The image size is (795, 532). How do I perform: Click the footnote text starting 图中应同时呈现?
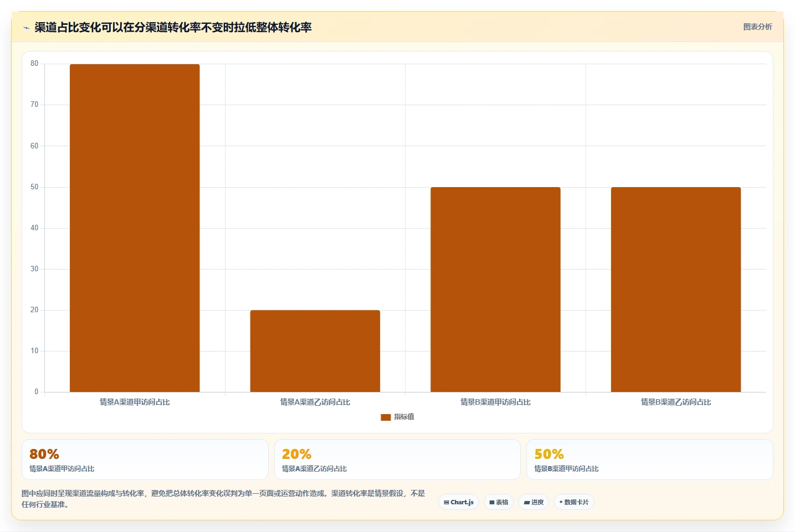pyautogui.click(x=223, y=499)
